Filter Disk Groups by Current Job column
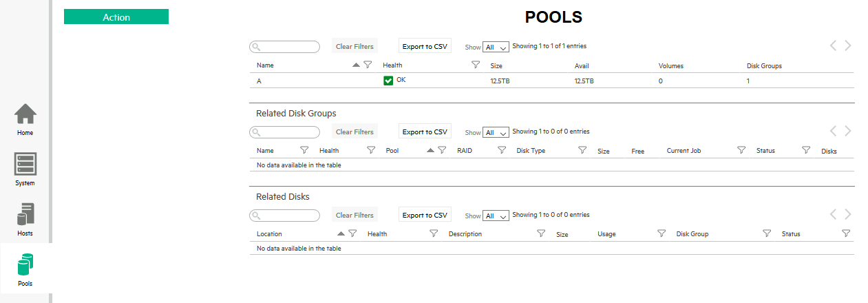 (x=741, y=149)
